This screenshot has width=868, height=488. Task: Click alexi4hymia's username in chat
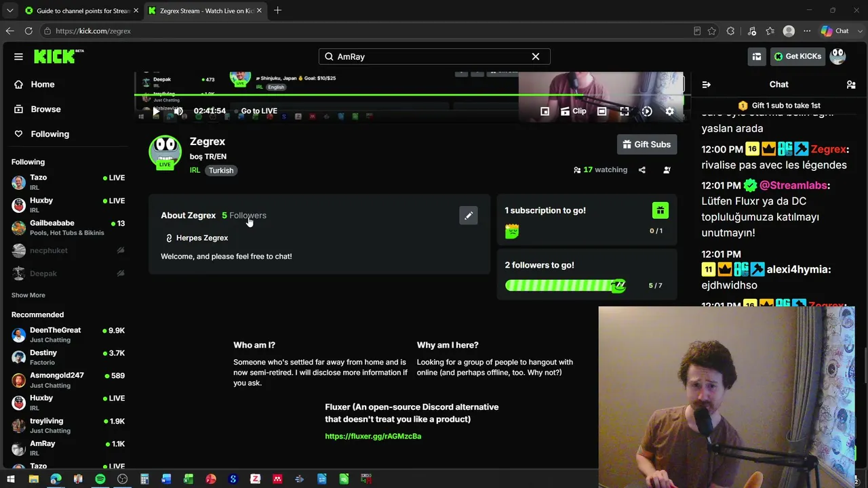pyautogui.click(x=797, y=269)
